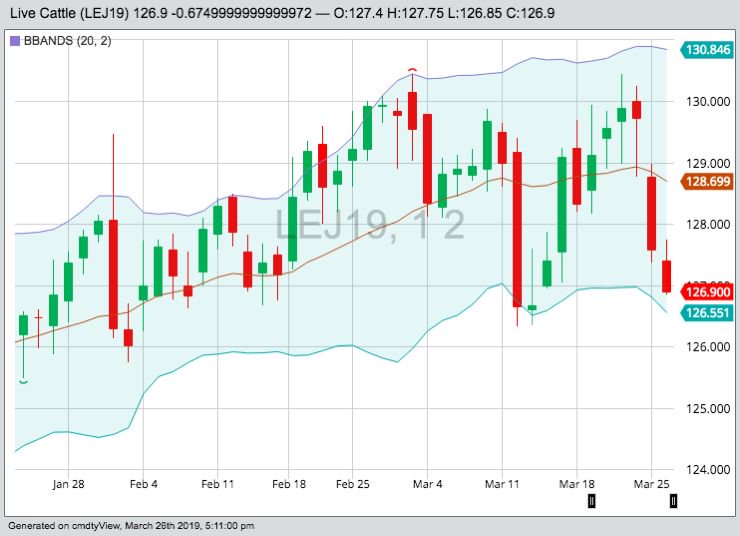Click the Jan 28 date axis label
Screen dimensions: 740x536
(x=68, y=484)
